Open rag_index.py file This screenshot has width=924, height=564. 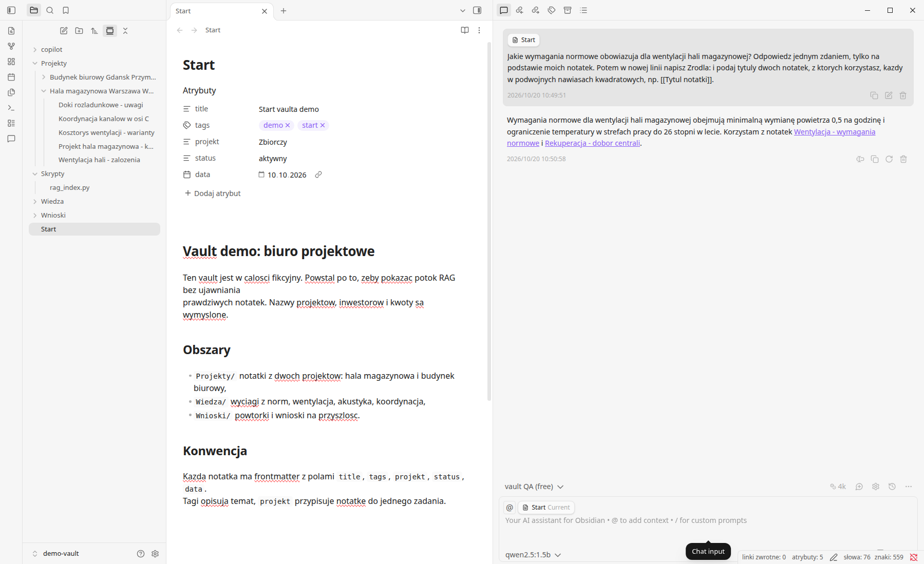click(x=69, y=187)
